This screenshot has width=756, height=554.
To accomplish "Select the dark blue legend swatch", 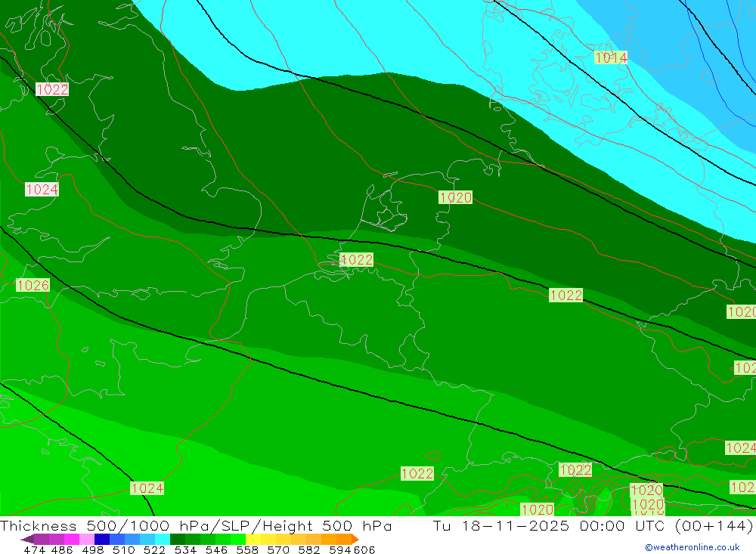I will click(x=102, y=539).
